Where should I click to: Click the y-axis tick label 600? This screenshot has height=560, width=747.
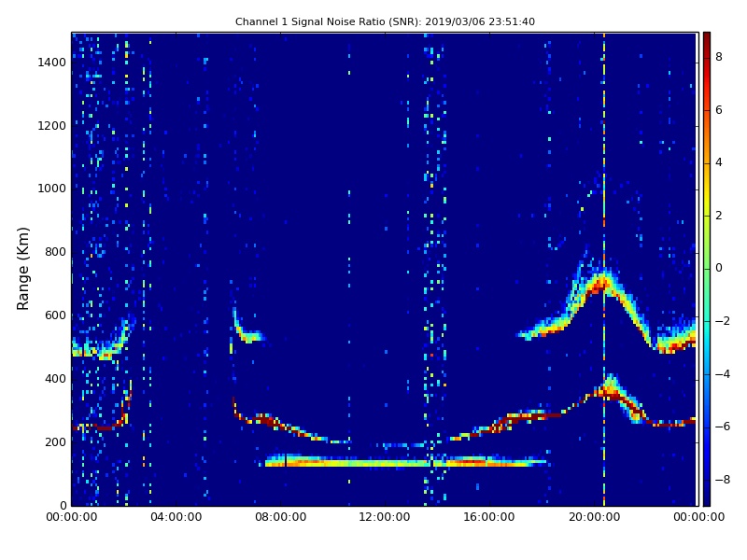(x=55, y=315)
